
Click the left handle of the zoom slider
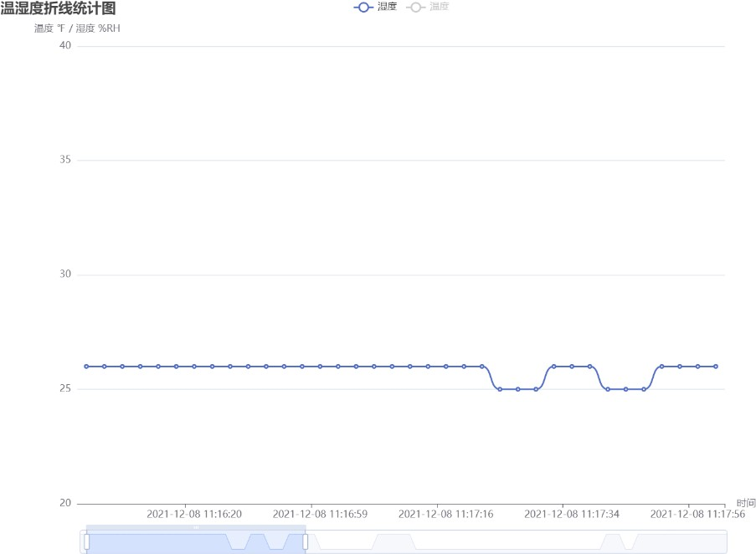87,541
